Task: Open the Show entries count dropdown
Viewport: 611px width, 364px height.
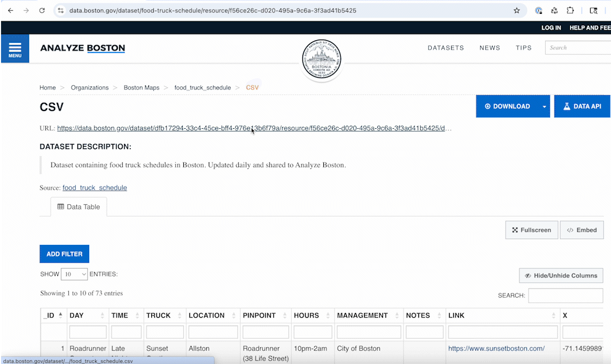Action: click(74, 274)
